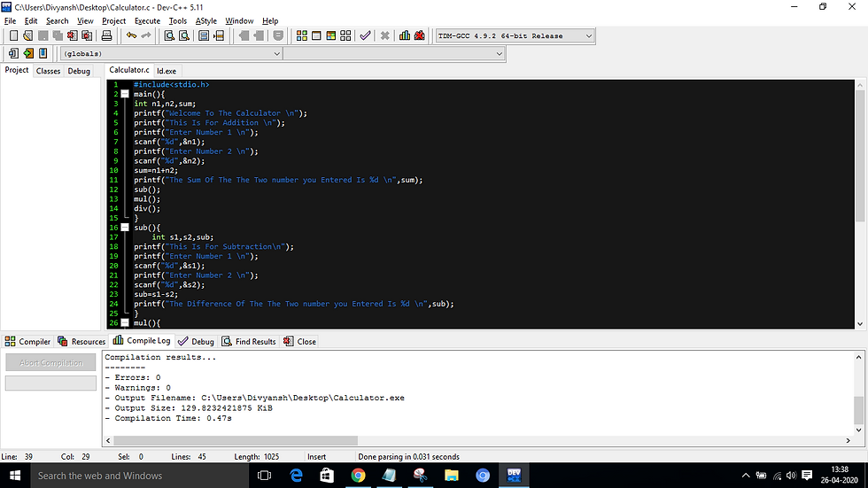868x488 pixels.
Task: Open the empty function list dropdown
Action: [393, 54]
